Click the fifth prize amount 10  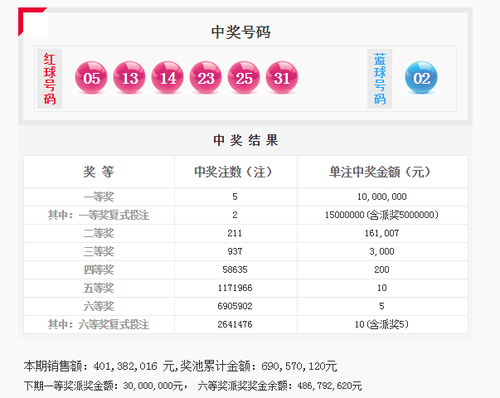pyautogui.click(x=382, y=288)
